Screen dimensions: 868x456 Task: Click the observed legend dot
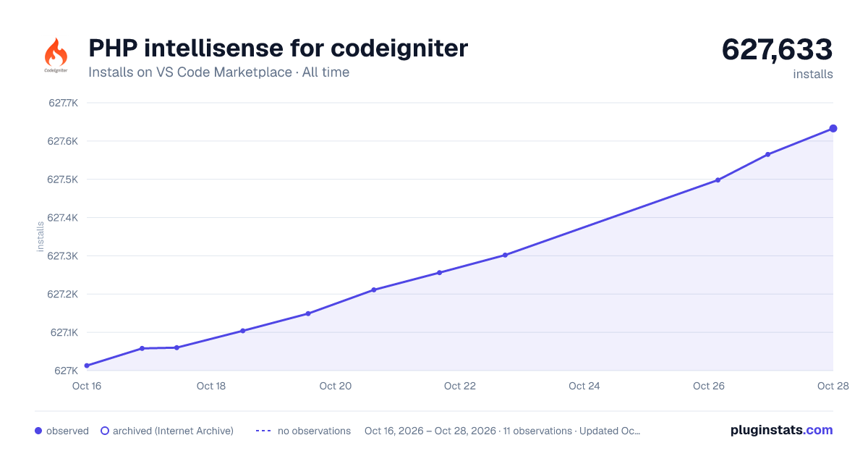click(38, 431)
